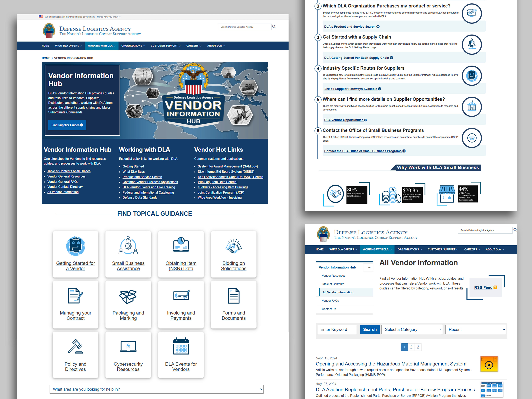Open the Recent sort dropdown
Viewport: 532px width, 399px height.
click(475, 329)
